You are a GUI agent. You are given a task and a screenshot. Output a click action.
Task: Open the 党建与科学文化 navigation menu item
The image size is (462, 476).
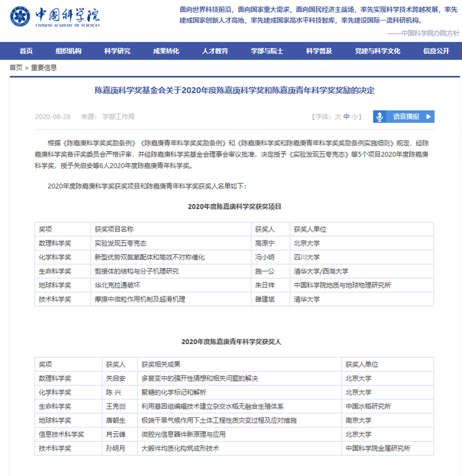[378, 51]
